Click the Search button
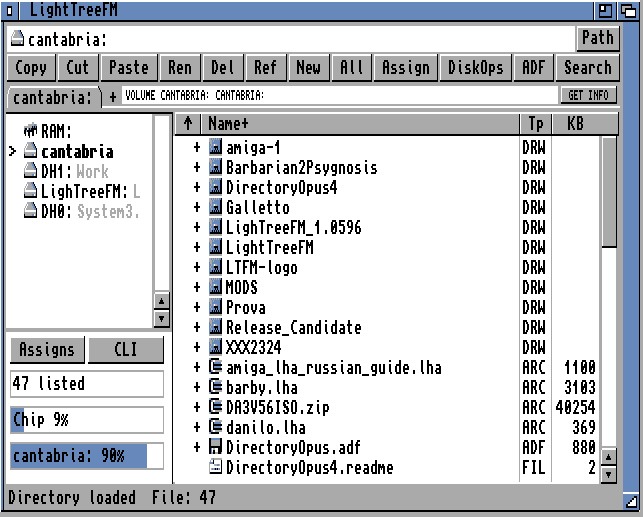 coord(588,68)
